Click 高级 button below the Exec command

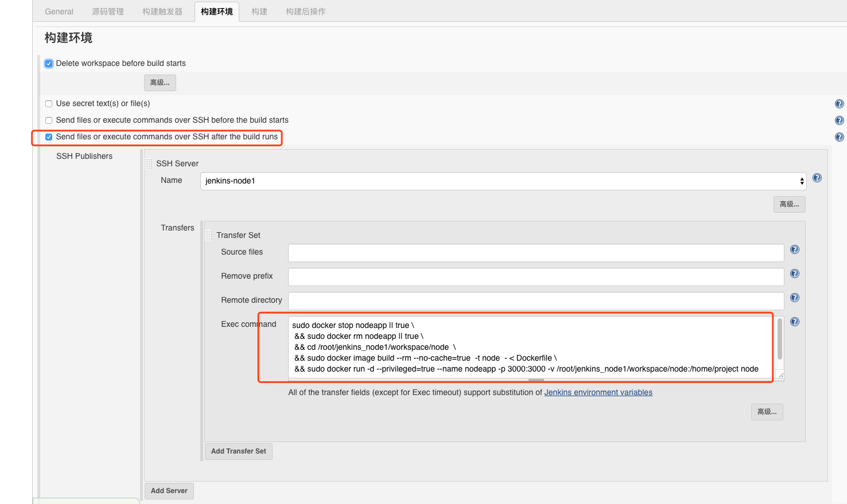pos(767,412)
